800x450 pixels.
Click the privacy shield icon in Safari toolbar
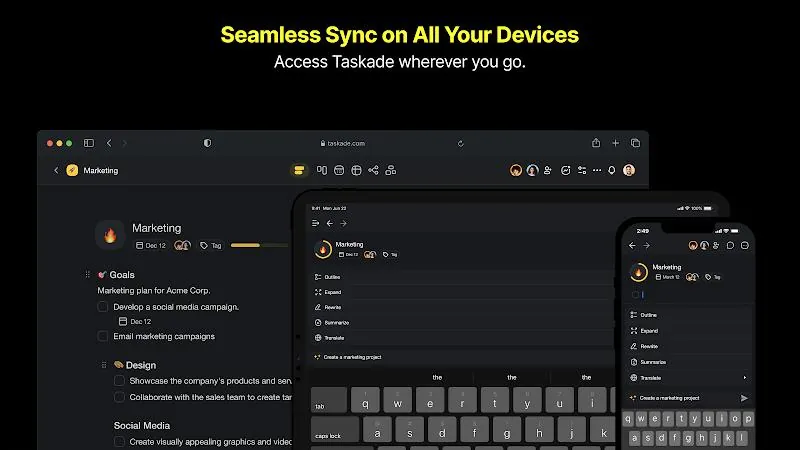207,143
